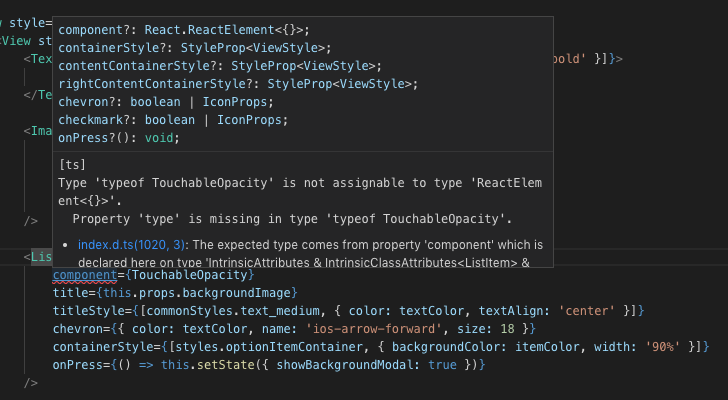
Task: Click 'itemColor' in backgroundColor value
Action: pos(547,347)
